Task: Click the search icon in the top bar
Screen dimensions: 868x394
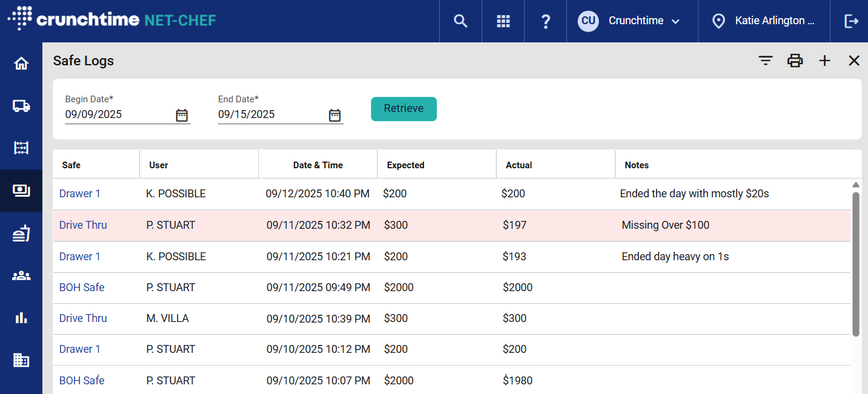Action: pos(460,21)
